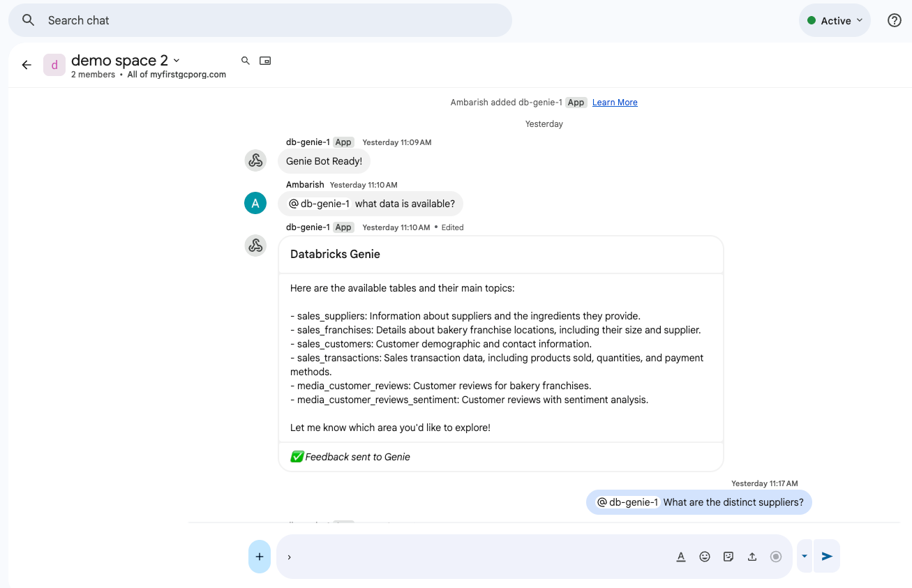The width and height of the screenshot is (912, 588).
Task: Click the demo space 2 avatar icon
Action: (54, 65)
